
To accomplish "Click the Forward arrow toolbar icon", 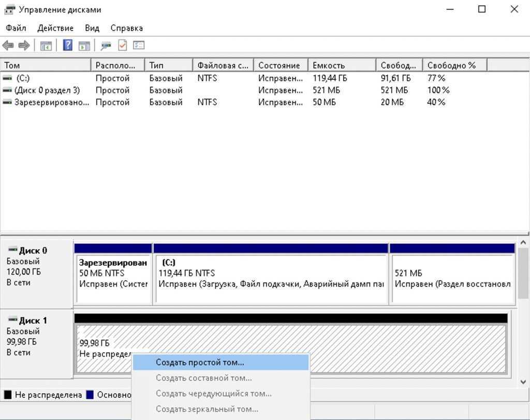I will [23, 46].
